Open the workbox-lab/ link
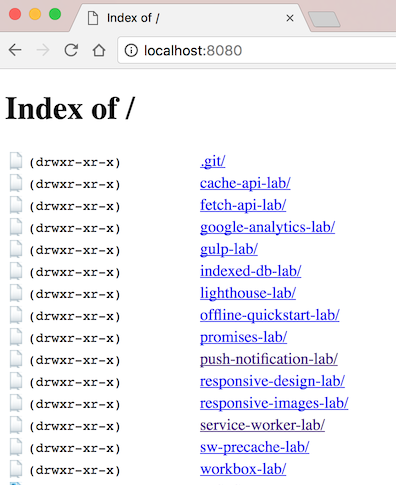 coord(243,469)
